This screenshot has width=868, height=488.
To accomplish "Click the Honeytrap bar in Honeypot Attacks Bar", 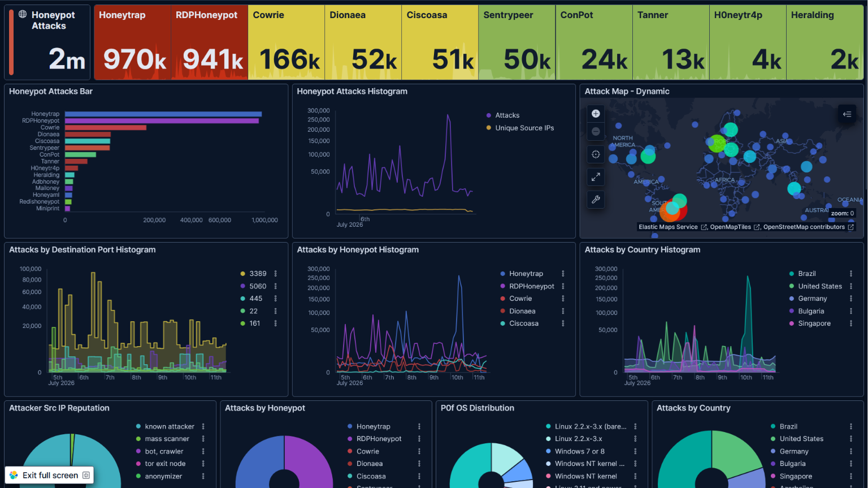I will [163, 114].
